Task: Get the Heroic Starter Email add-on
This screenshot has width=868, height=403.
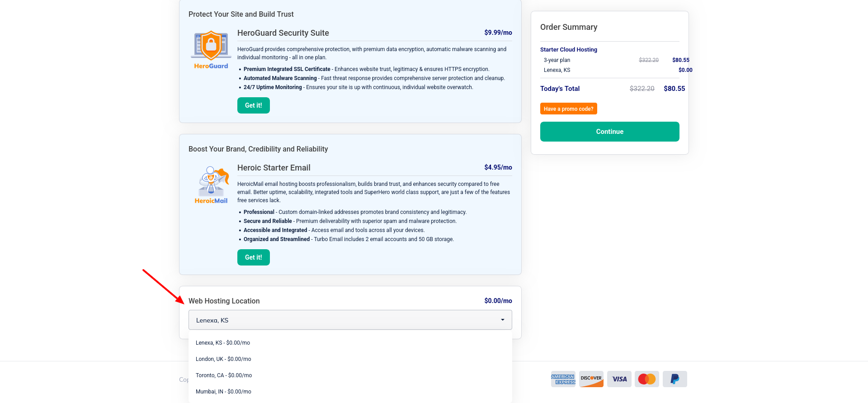Action: pos(254,257)
